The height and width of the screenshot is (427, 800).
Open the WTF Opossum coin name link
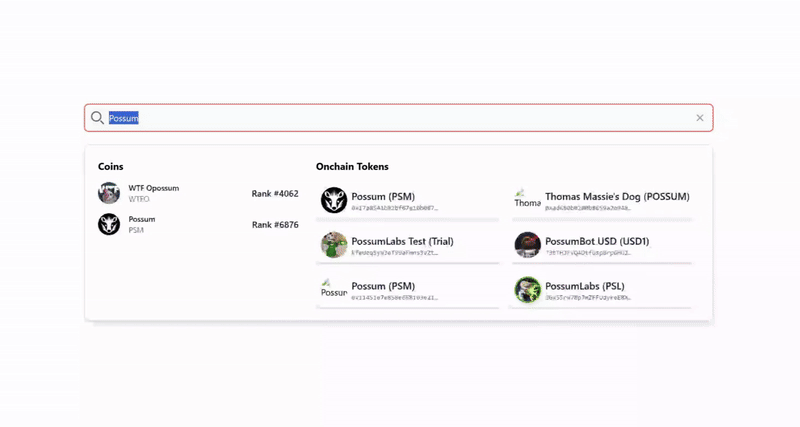tap(154, 188)
